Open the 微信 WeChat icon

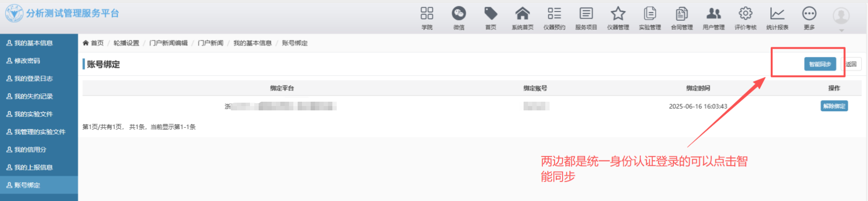tap(459, 13)
